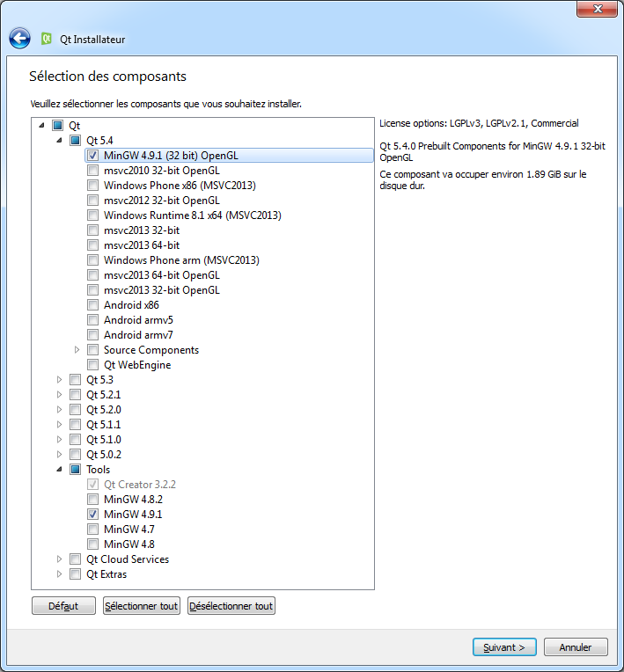624x672 pixels.
Task: Enable msvc2013 32-bit OpenGL checkbox
Action: (92, 290)
